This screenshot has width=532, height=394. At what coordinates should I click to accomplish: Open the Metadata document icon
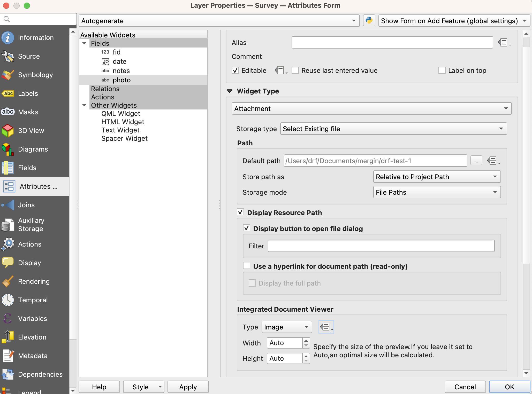coord(8,356)
